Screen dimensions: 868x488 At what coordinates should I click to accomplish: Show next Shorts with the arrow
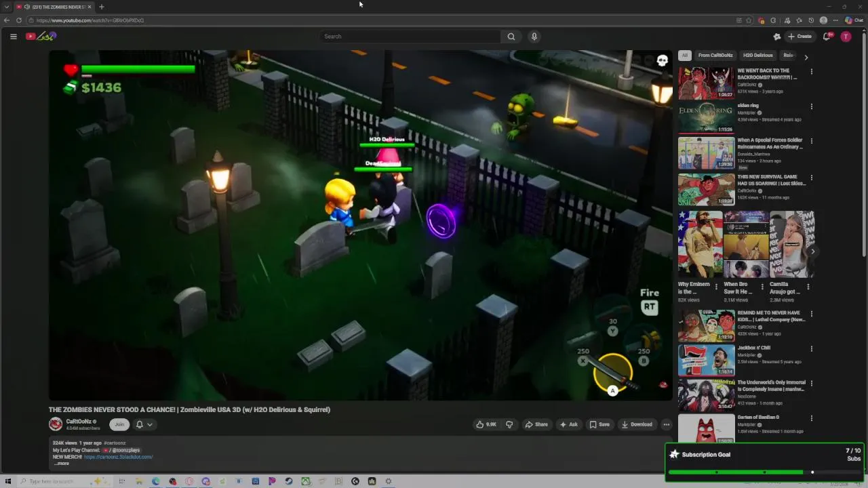pos(812,251)
